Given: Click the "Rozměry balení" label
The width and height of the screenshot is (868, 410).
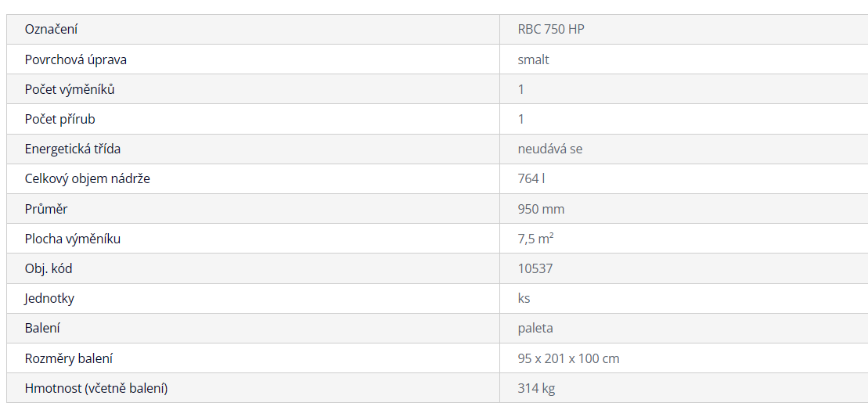Looking at the screenshot, I should click(x=68, y=358).
